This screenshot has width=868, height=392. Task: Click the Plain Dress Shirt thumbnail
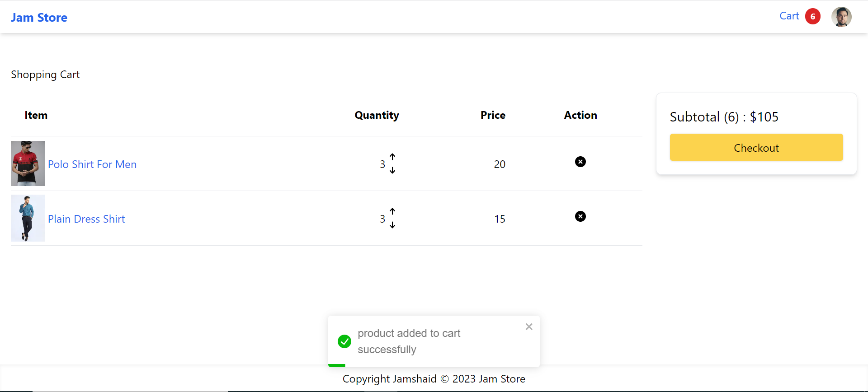[x=28, y=218]
